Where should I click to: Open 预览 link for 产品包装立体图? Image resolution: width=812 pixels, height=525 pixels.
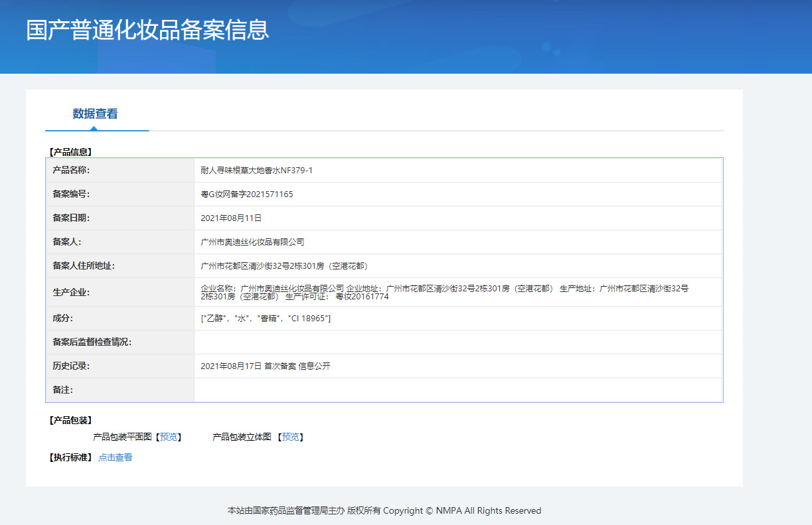click(290, 437)
